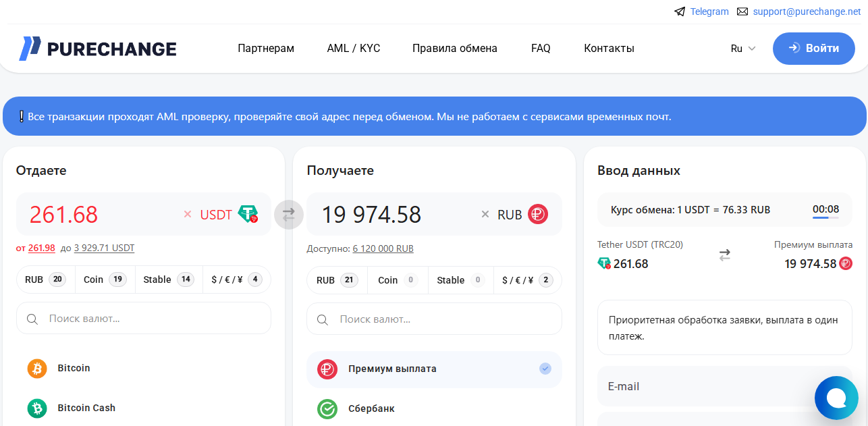
Task: Click the Войти login button
Action: pos(813,49)
